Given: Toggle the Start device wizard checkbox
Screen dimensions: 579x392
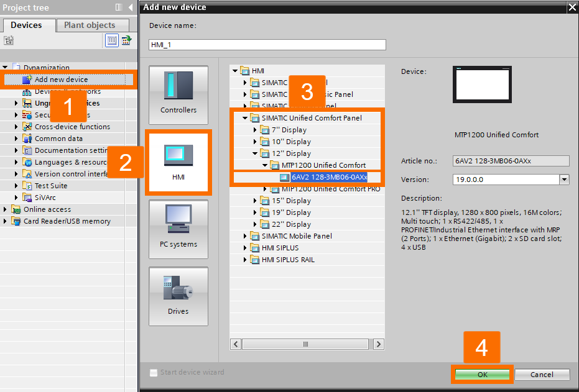Looking at the screenshot, I should tap(154, 373).
